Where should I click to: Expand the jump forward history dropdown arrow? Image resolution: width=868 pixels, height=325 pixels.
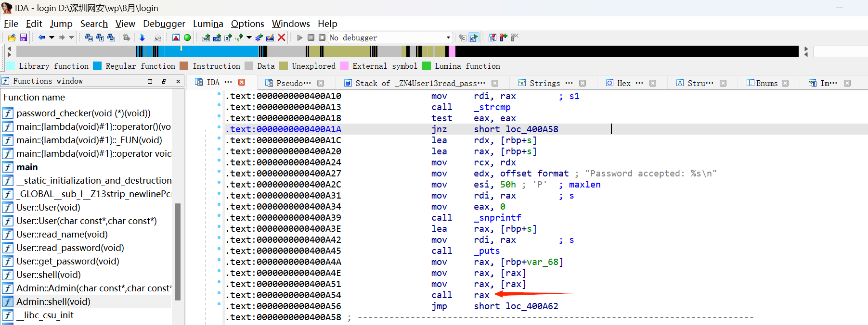click(72, 37)
